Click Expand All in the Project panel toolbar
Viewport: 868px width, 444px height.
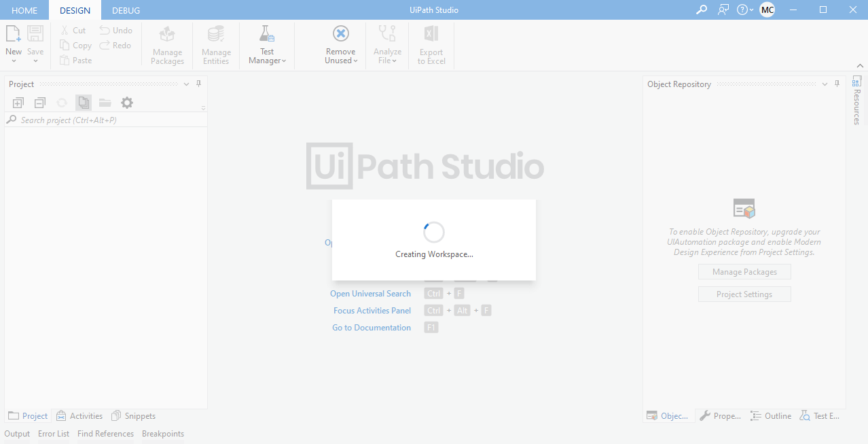pyautogui.click(x=18, y=103)
